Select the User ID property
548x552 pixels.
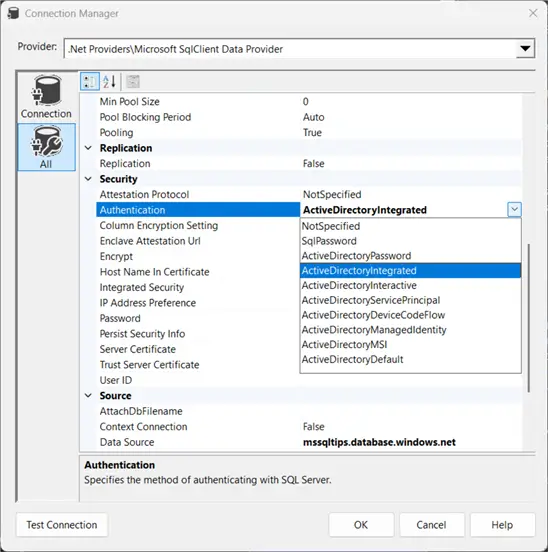tap(116, 381)
